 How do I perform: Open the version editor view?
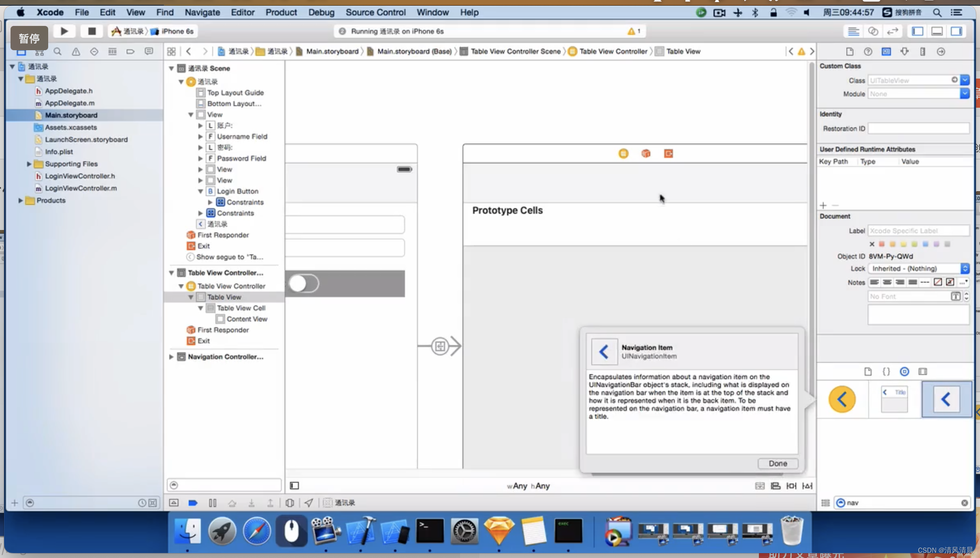893,31
